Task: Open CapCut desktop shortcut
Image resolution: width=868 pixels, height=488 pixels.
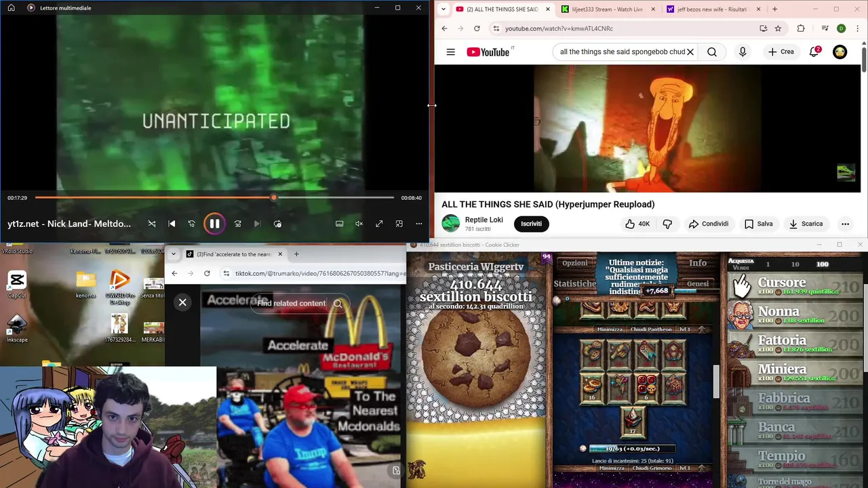Action: click(x=17, y=285)
